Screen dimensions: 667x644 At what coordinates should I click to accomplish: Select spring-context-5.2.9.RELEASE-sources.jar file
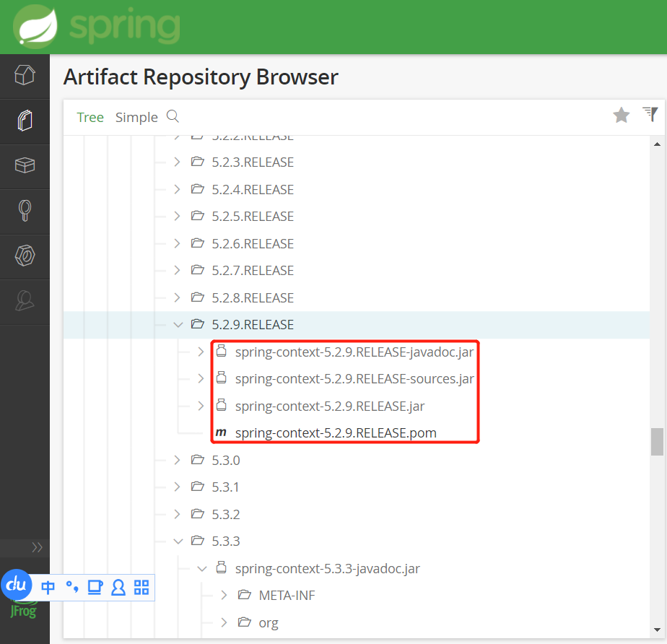coord(354,379)
